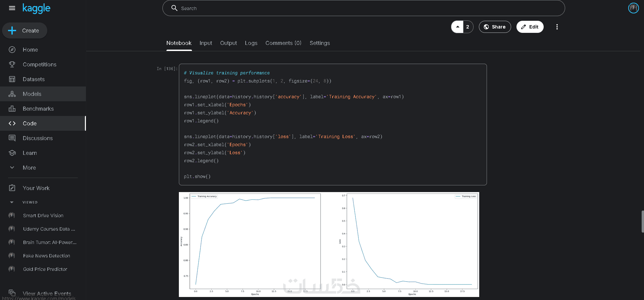Screen dimensions: 644x300
Task: Click the Search input field
Action: click(x=363, y=8)
